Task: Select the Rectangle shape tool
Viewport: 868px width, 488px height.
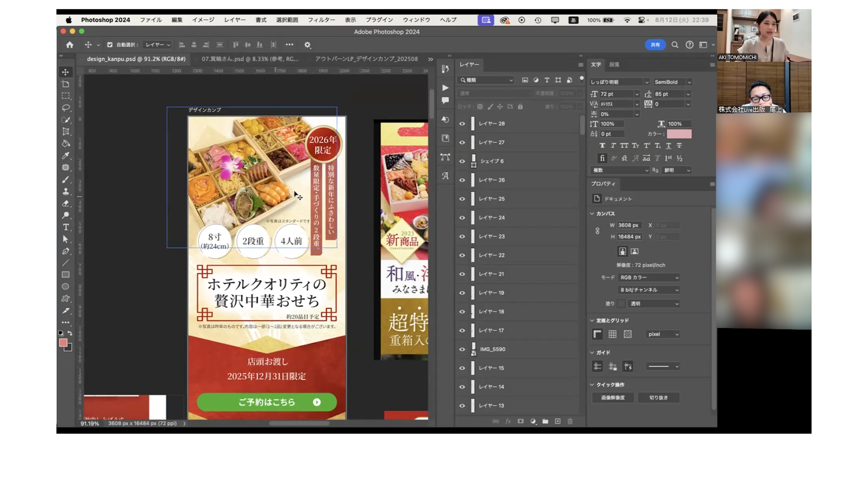Action: coord(66,275)
